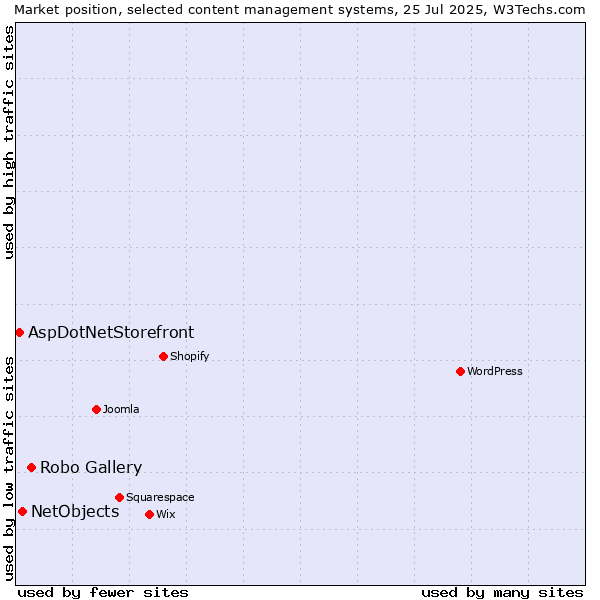Click the red WordPress data point

click(460, 371)
